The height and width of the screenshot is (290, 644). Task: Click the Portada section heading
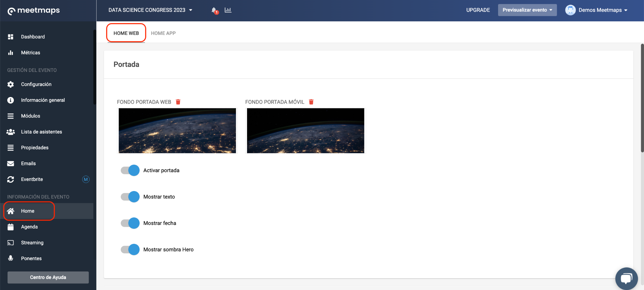point(126,64)
